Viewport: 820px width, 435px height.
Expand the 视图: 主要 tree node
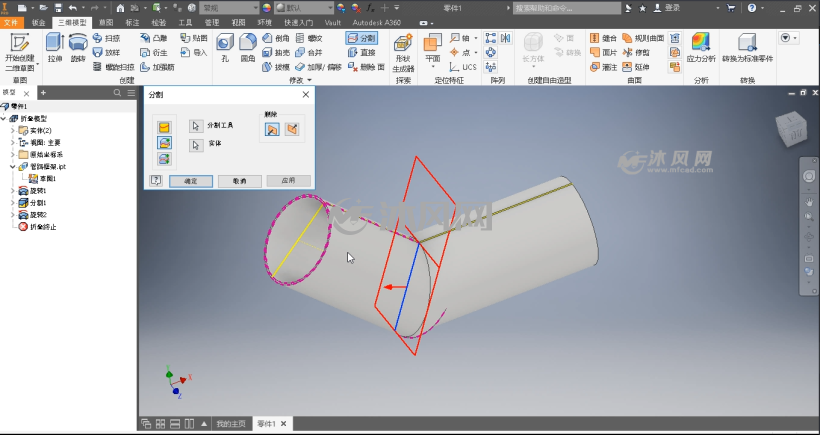coord(13,142)
